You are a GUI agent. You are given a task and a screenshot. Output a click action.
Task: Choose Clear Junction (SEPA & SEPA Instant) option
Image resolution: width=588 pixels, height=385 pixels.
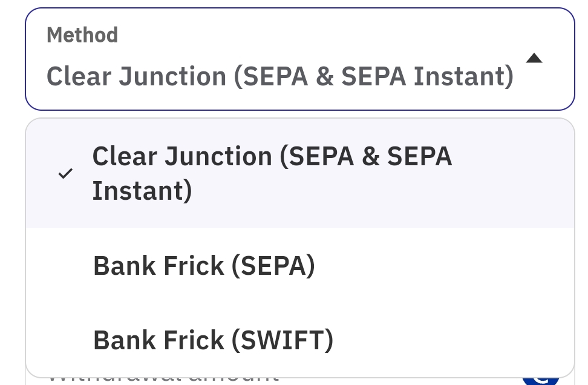300,173
